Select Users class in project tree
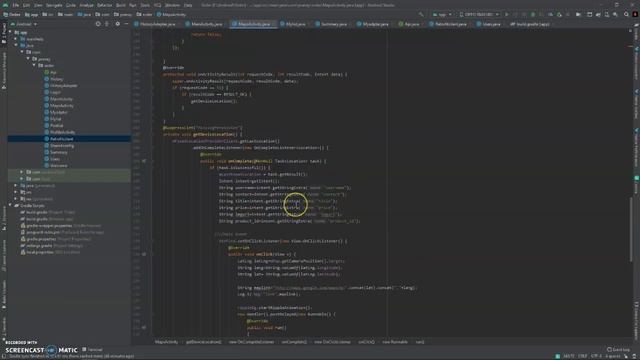The width and height of the screenshot is (640, 360). click(52, 159)
